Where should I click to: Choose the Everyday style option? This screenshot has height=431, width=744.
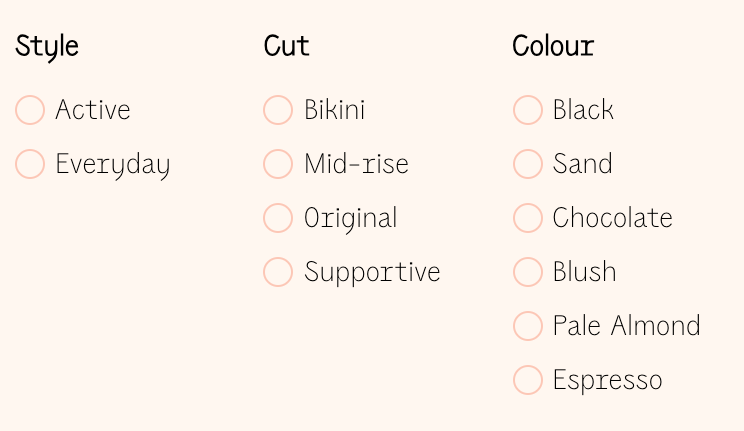(30, 164)
